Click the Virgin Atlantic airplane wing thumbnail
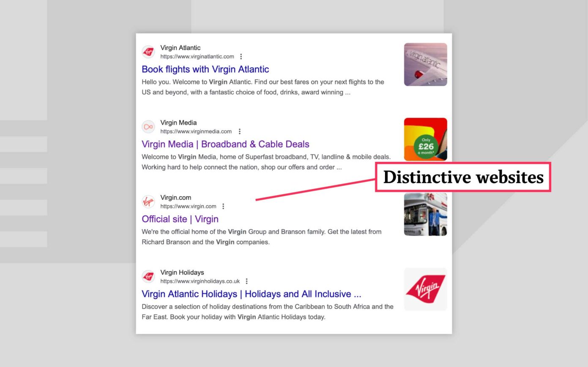The image size is (588, 367). 425,64
